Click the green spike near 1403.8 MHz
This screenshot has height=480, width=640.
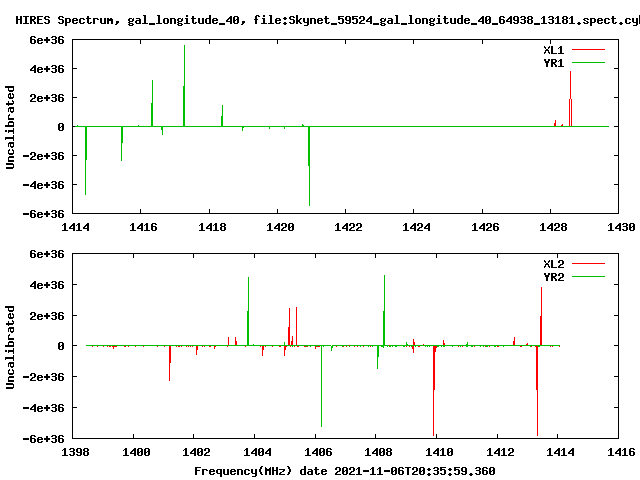[x=248, y=311]
